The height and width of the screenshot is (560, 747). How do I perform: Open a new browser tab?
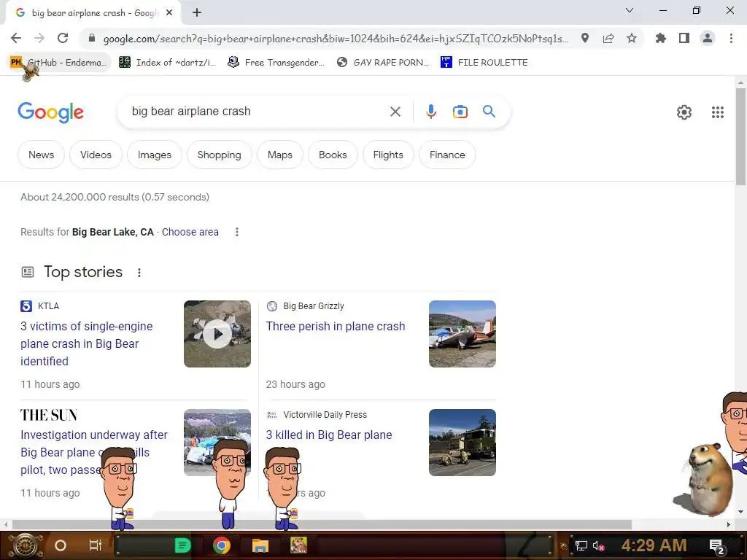point(197,13)
